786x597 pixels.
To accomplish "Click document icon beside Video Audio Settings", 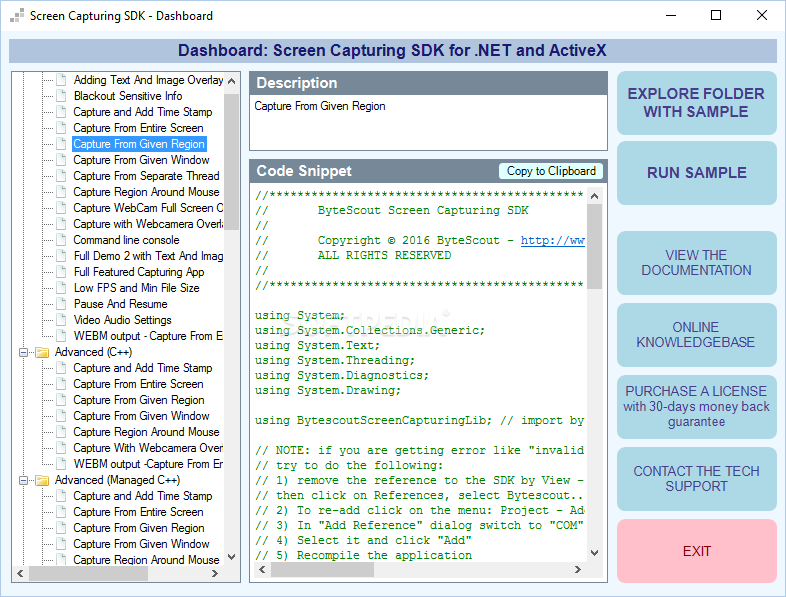I will click(x=61, y=320).
